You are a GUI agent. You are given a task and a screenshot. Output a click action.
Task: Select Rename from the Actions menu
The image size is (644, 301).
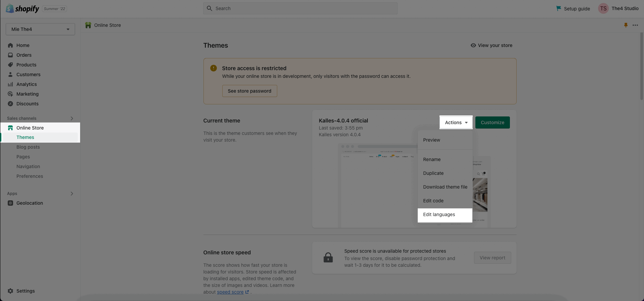445,159
